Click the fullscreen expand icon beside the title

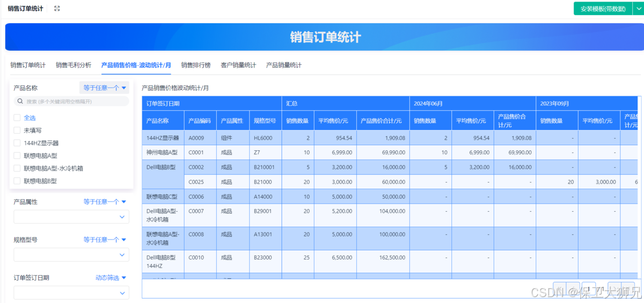coord(57,9)
